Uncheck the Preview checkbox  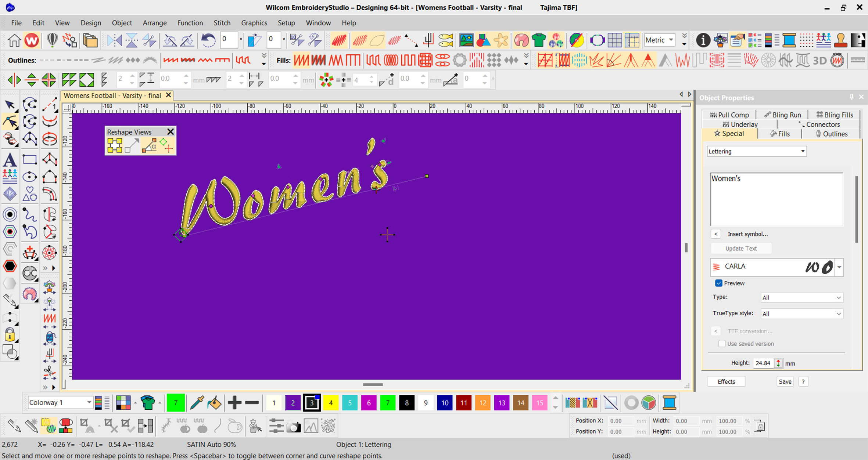719,283
